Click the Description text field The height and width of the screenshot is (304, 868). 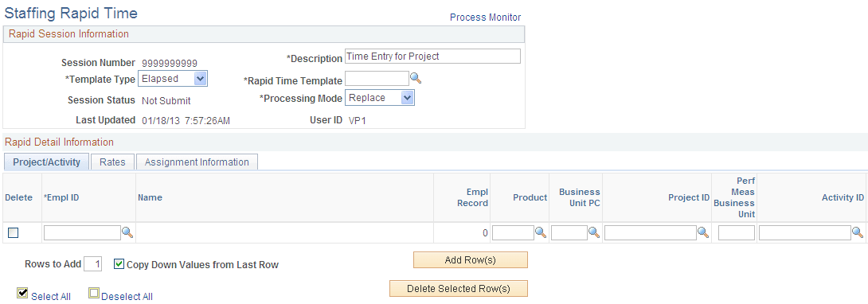pos(432,57)
